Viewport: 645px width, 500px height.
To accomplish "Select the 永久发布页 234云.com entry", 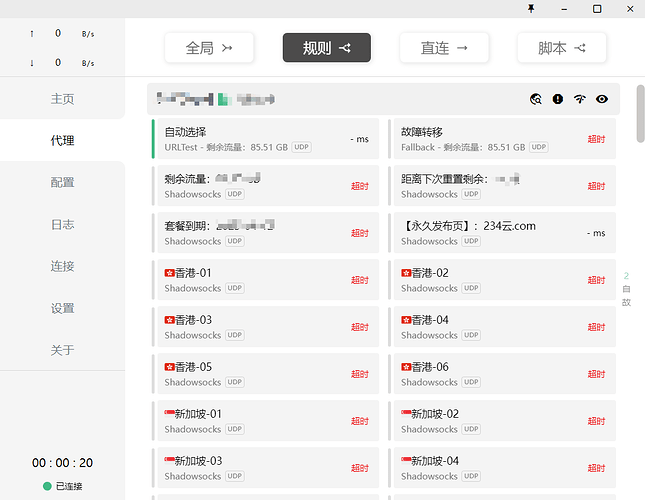I will [502, 233].
